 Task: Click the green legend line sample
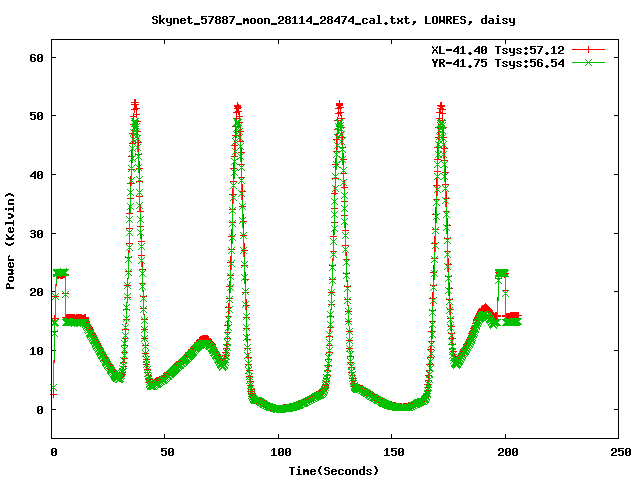(x=588, y=62)
